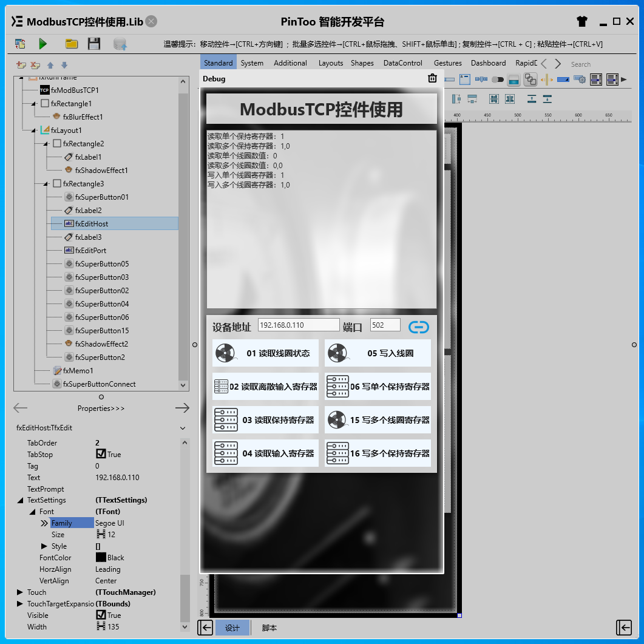Image resolution: width=644 pixels, height=644 pixels.
Task: Collapse the TextSettings property group
Action: coord(19,500)
